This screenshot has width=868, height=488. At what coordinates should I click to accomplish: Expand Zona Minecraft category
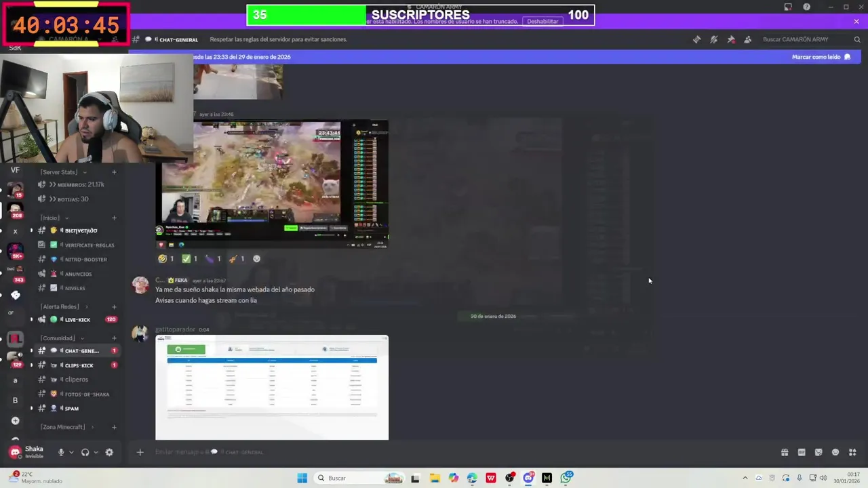pyautogui.click(x=67, y=427)
